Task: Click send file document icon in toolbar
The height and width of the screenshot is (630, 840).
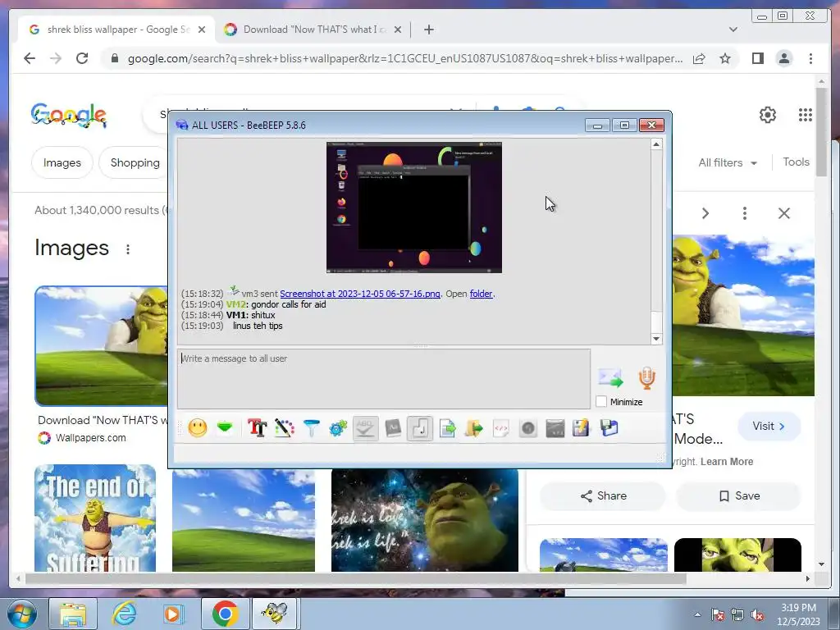Action: 447,428
